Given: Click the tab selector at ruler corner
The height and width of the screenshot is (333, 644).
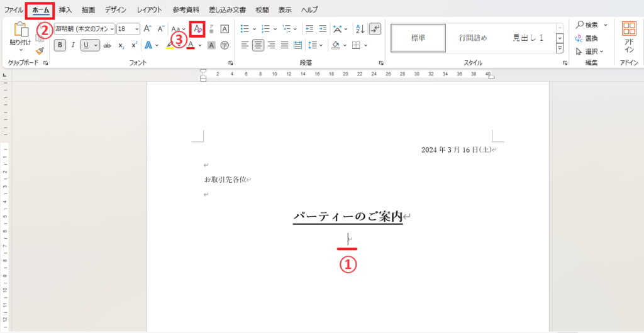Looking at the screenshot, I should (5, 75).
